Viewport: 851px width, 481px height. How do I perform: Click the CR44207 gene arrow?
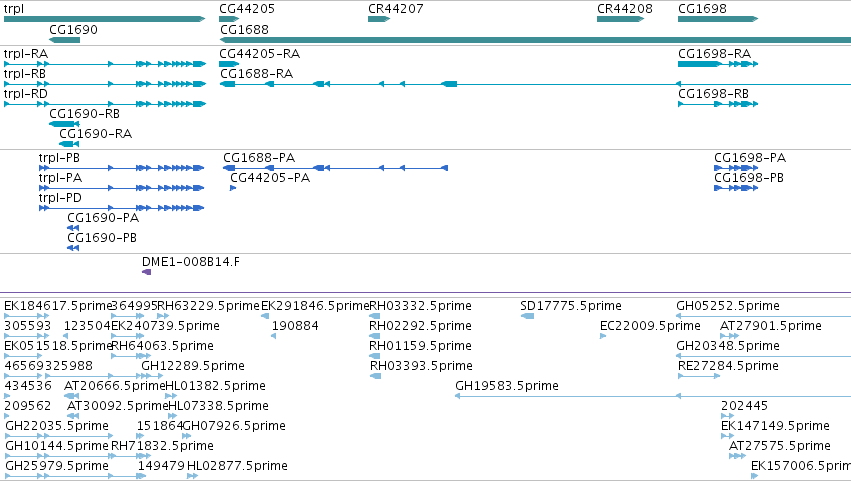[x=379, y=19]
